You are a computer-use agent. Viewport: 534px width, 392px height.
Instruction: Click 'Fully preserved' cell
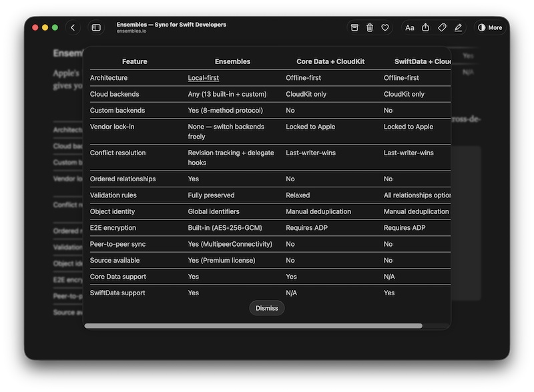tap(211, 195)
